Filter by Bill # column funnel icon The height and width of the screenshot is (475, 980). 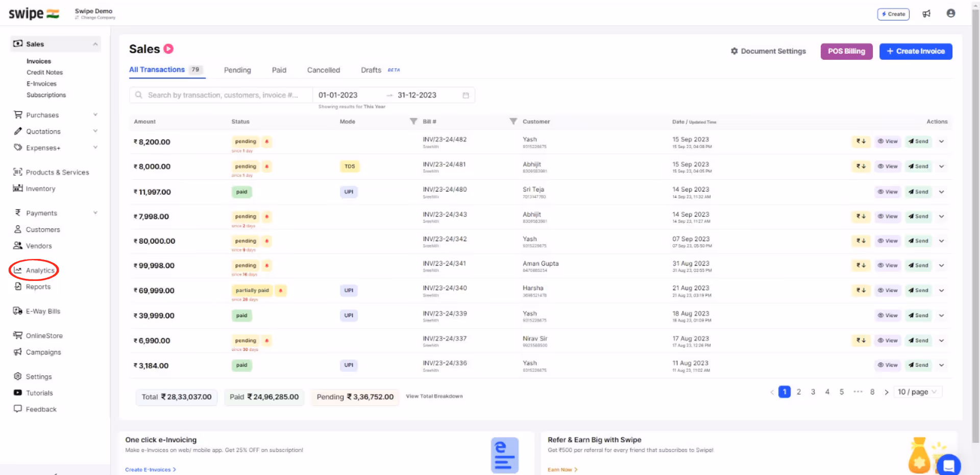pyautogui.click(x=513, y=122)
